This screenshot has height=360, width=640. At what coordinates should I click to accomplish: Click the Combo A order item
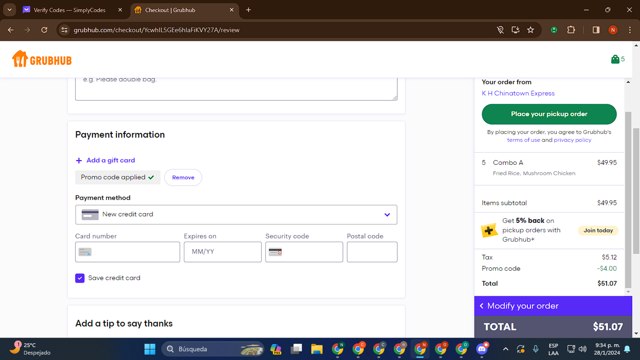point(549,167)
